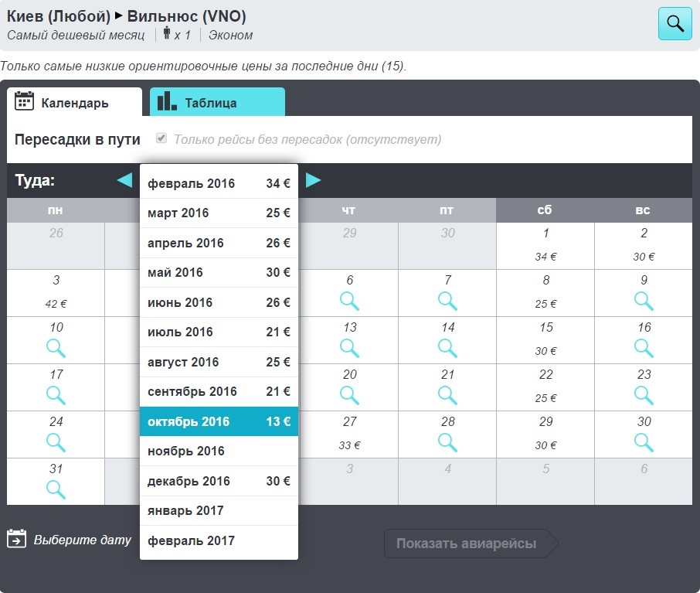Select date 8 priced at 25 €
Viewport: 700px width, 593px height.
coord(545,291)
